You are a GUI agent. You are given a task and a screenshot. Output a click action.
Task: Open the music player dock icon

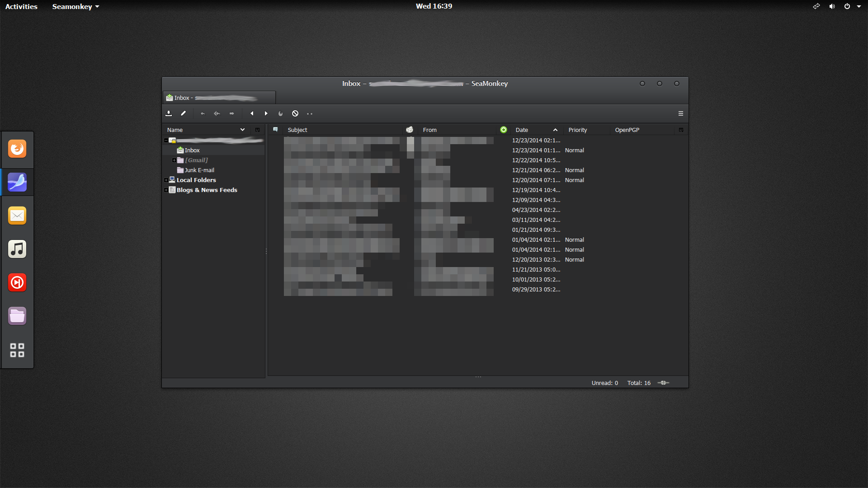(17, 249)
